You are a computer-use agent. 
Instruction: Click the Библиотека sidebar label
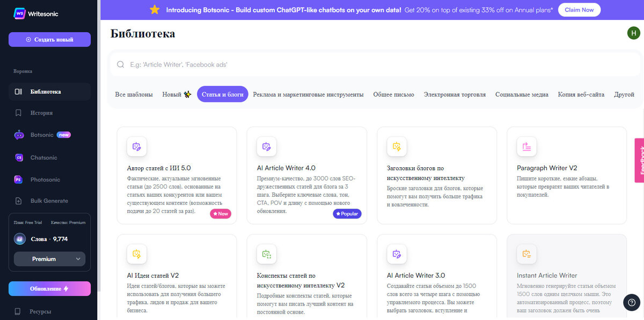46,92
